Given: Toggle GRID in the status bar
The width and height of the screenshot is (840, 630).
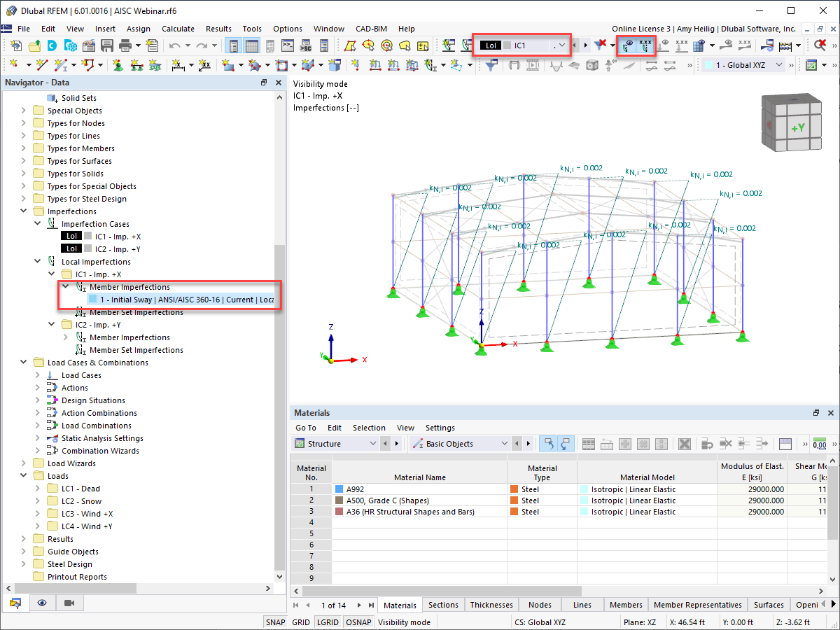Looking at the screenshot, I should (x=300, y=622).
